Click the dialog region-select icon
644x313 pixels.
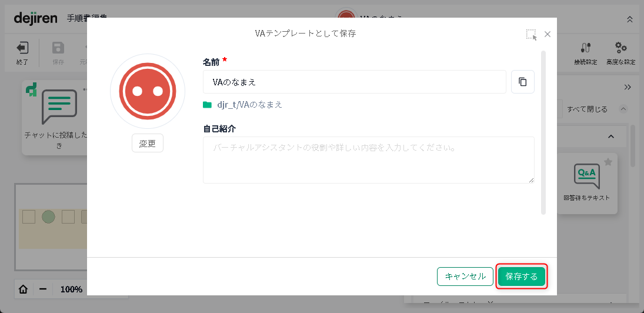[x=531, y=35]
